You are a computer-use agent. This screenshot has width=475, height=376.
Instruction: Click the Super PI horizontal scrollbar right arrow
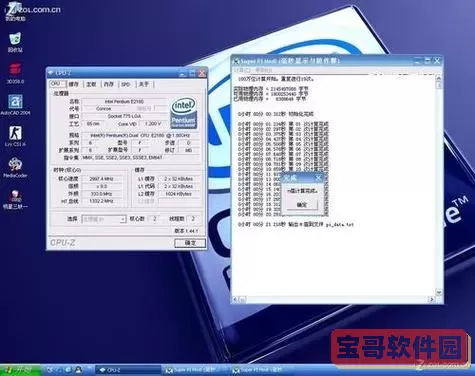tap(431, 299)
